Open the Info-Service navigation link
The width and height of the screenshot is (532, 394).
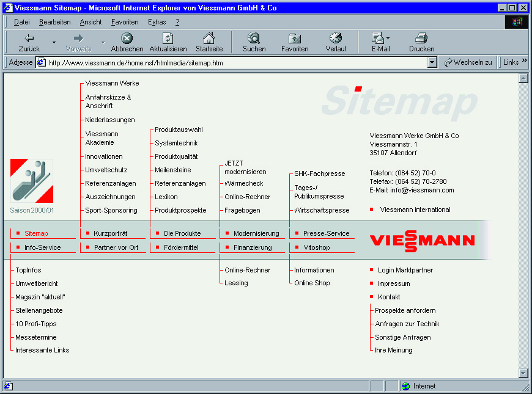[x=42, y=247]
